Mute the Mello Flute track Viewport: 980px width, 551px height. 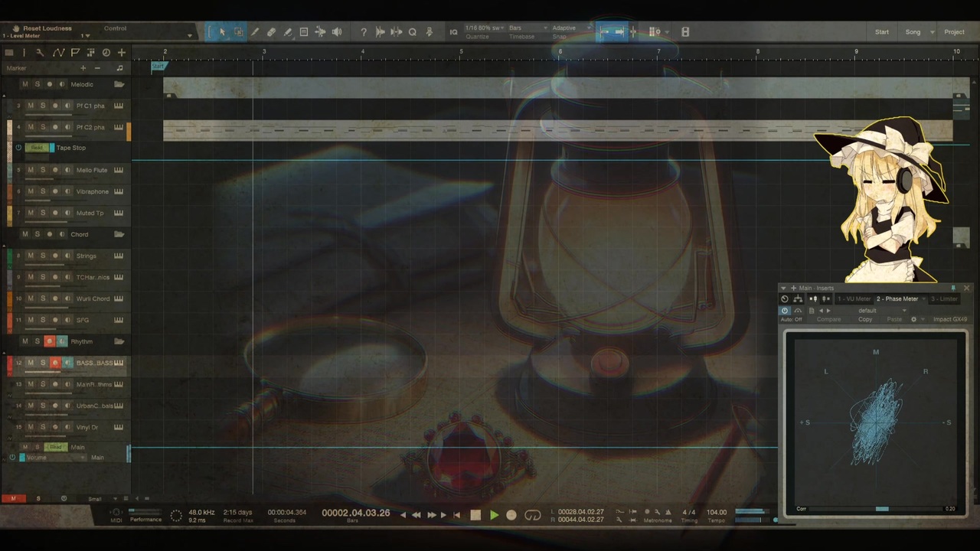tap(31, 170)
